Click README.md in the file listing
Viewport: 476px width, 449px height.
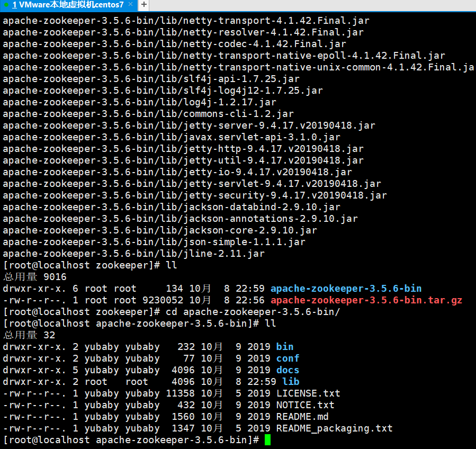point(302,417)
